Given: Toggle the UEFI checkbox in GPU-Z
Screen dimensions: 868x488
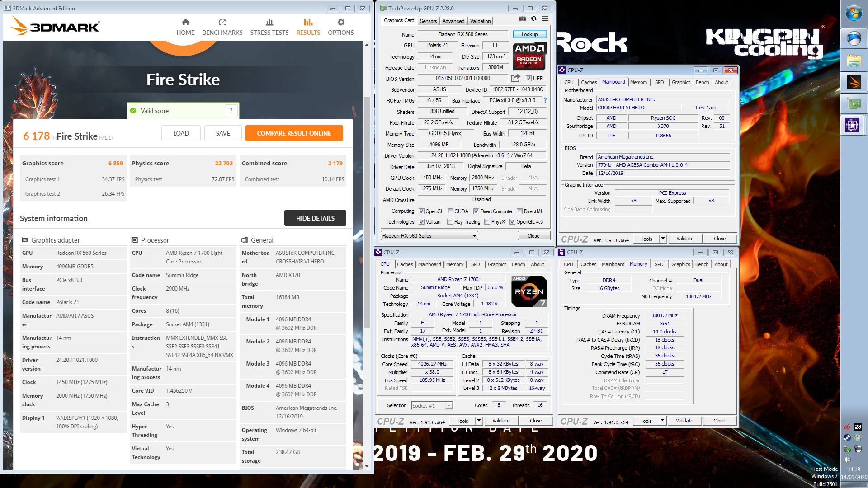Looking at the screenshot, I should click(528, 79).
